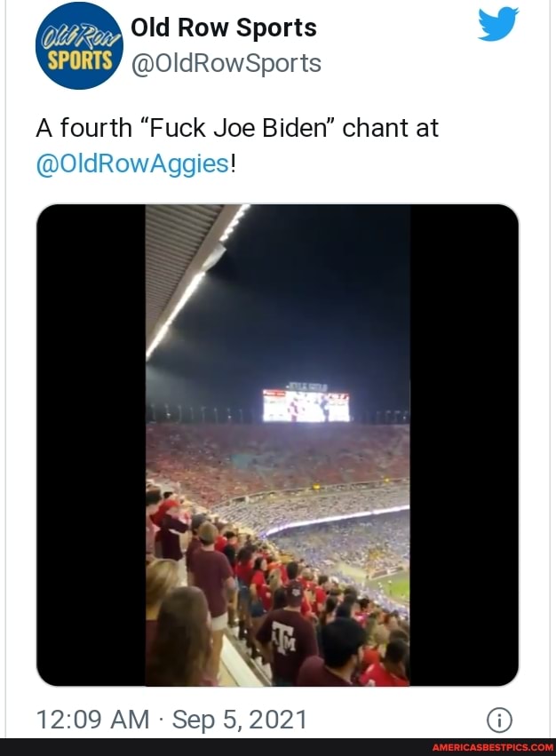Viewport: 556px width, 756px height.
Task: Visit the @OldRowSports handle
Action: [226, 63]
